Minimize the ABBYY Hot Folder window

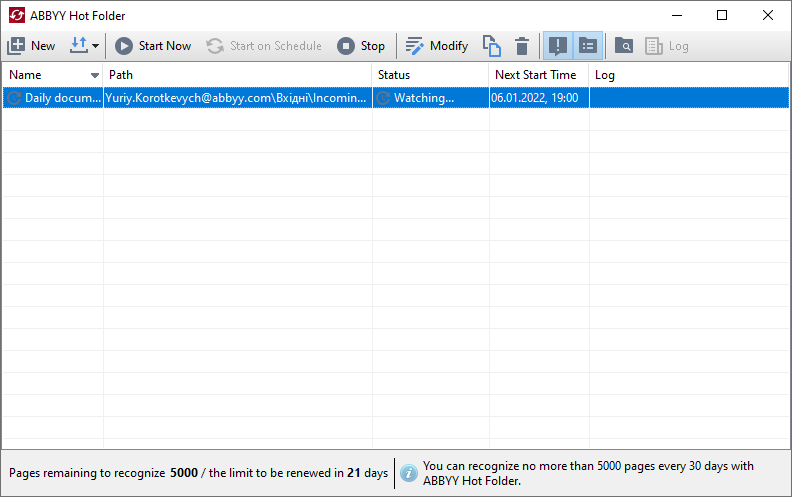[677, 15]
